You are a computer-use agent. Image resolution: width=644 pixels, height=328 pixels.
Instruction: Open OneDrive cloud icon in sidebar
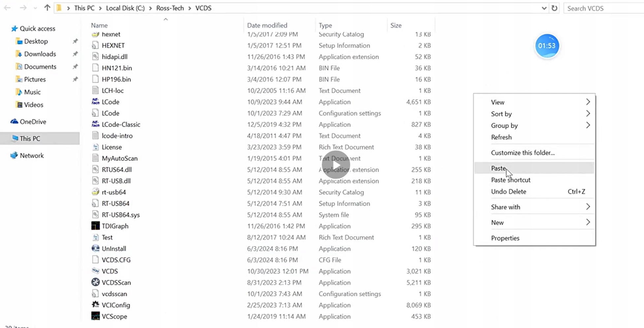(x=14, y=122)
